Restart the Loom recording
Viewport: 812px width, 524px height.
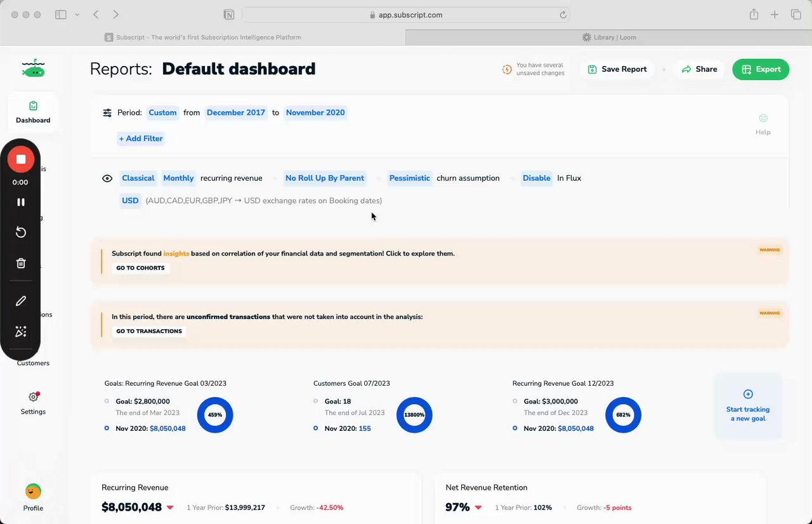[x=20, y=232]
